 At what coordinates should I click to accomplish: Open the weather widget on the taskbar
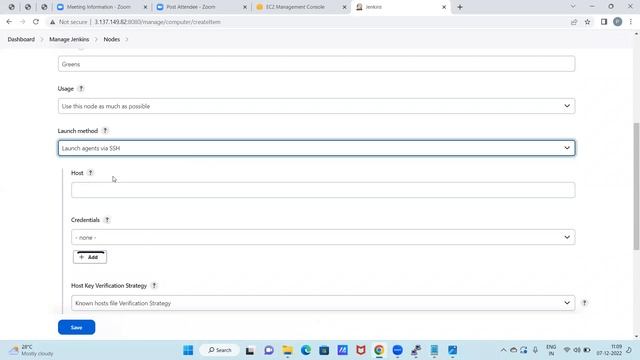click(x=32, y=350)
